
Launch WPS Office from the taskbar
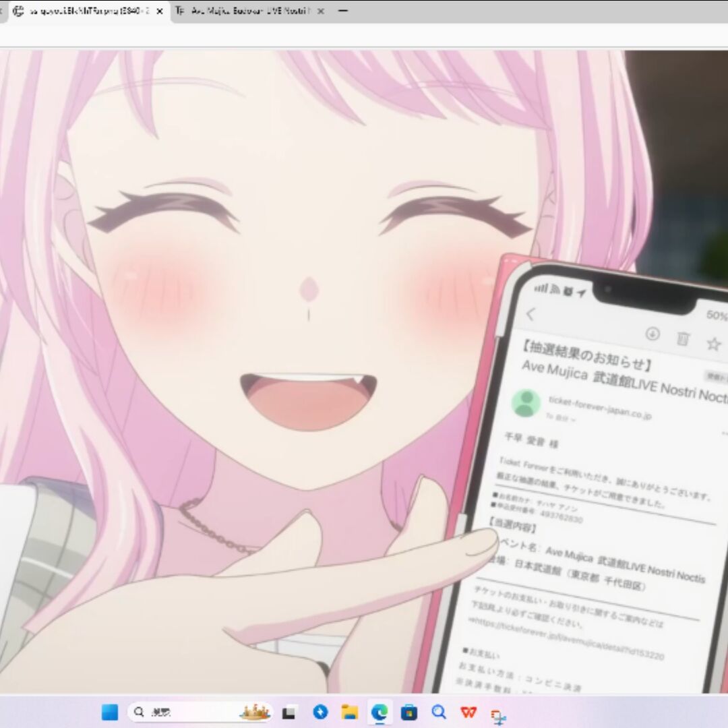coord(468,712)
